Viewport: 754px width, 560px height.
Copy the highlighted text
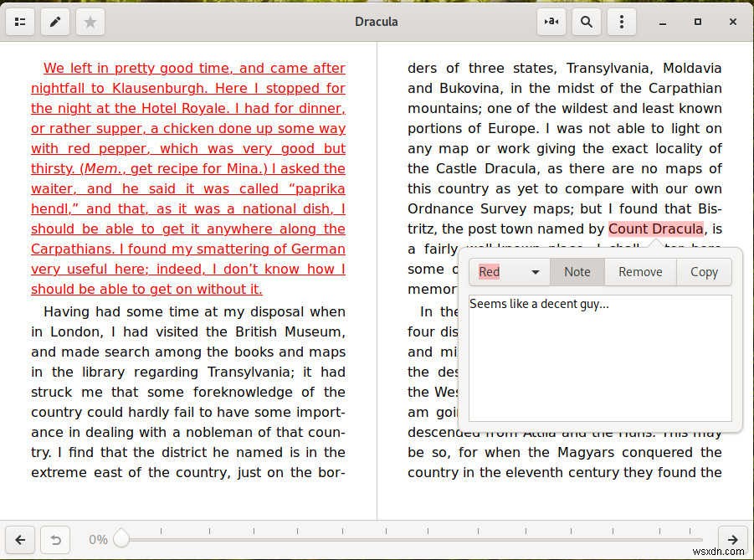[x=704, y=271]
